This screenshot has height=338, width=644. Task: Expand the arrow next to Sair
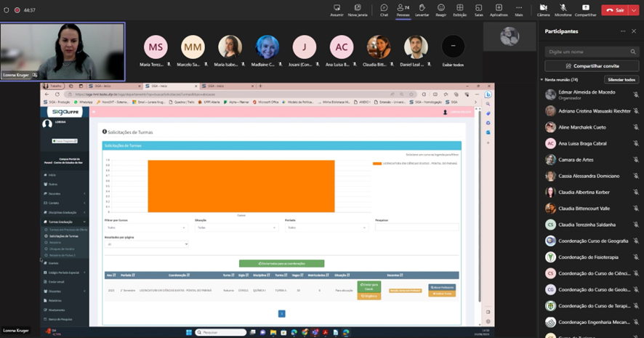(x=635, y=10)
